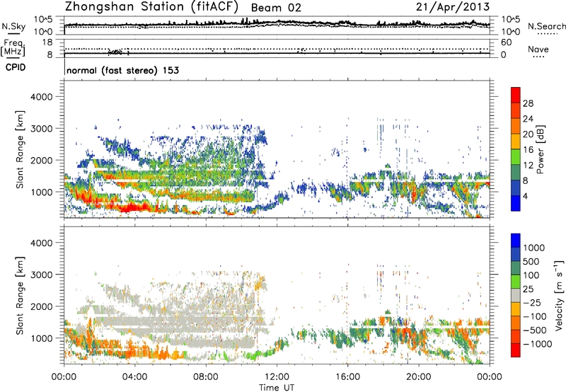The height and width of the screenshot is (392, 566).
Task: Click the '12:00' time axis tick
Action: pos(277,377)
